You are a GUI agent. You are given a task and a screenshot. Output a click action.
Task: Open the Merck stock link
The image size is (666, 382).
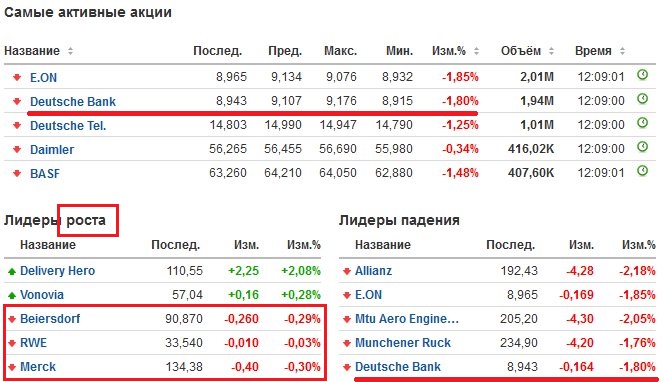[38, 367]
